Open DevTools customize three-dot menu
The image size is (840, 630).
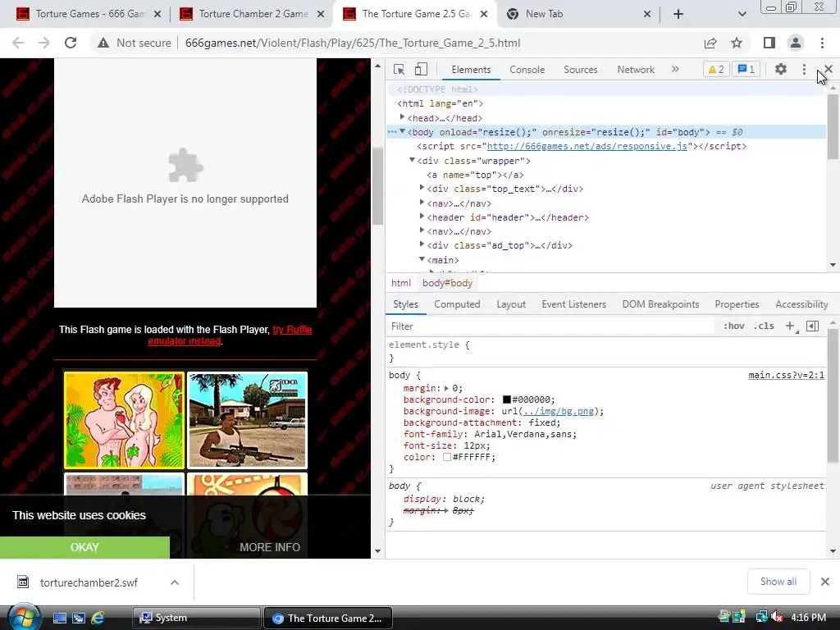pos(804,69)
